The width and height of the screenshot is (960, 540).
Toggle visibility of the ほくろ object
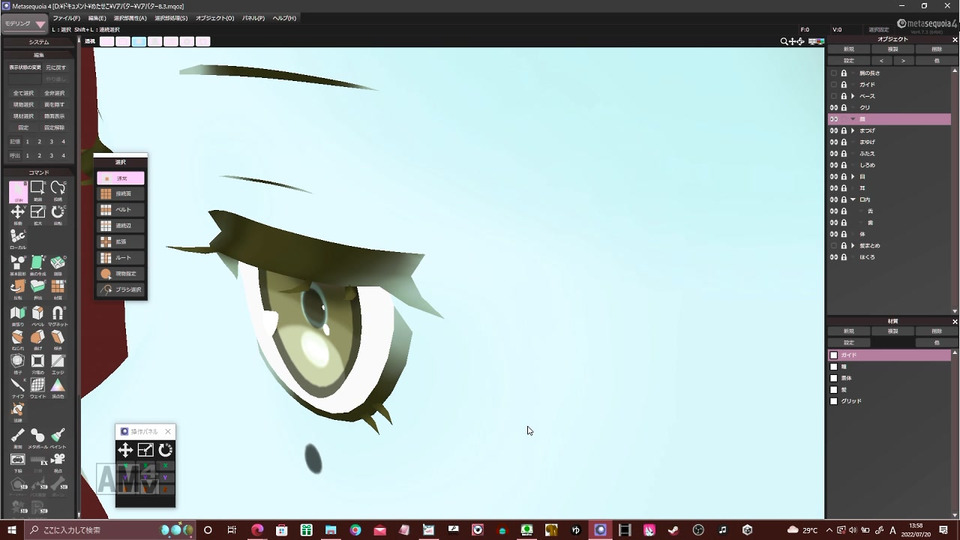[834, 257]
